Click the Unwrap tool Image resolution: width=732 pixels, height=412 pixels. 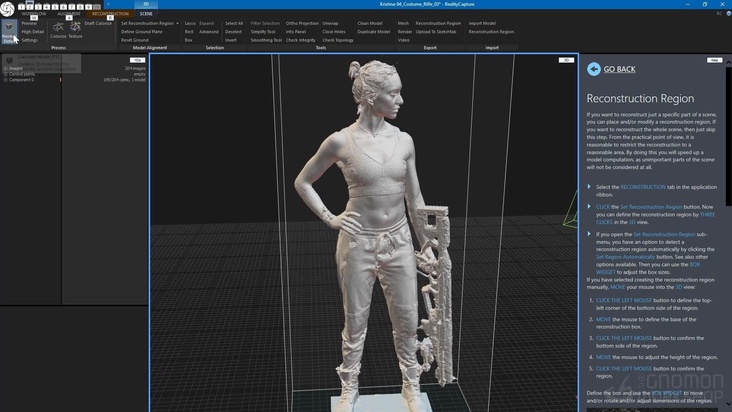click(x=330, y=23)
